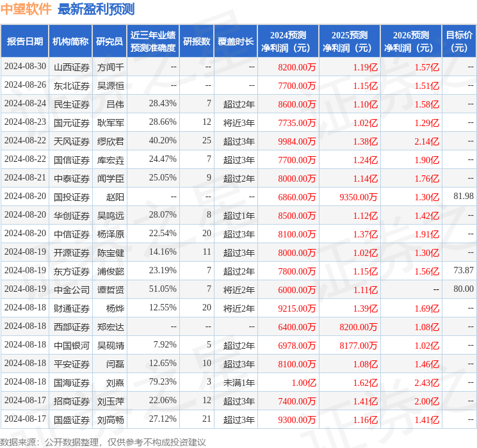
Task: Click the 西部证券 institution cell
Action: click(72, 327)
